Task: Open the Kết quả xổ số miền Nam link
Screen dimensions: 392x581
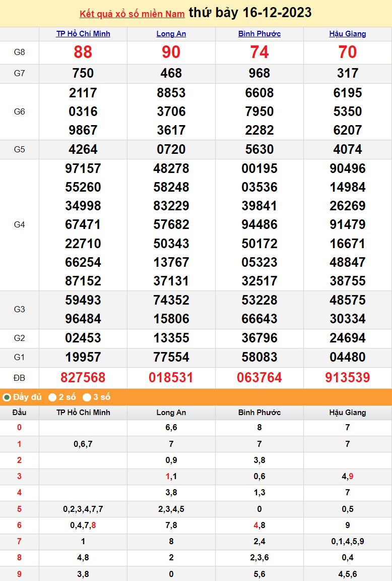Action: (x=132, y=14)
